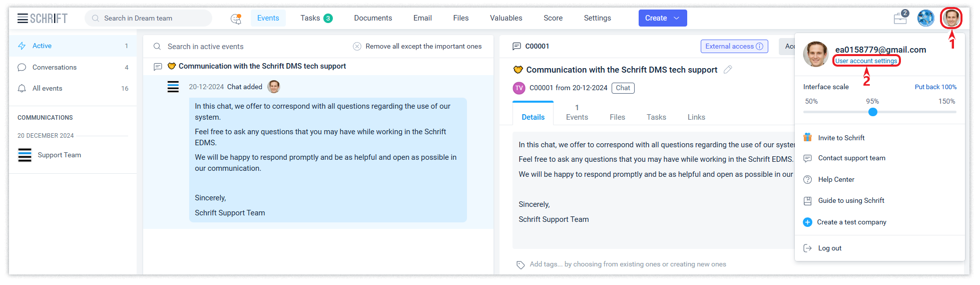Open the user profile avatar menu

tap(951, 18)
